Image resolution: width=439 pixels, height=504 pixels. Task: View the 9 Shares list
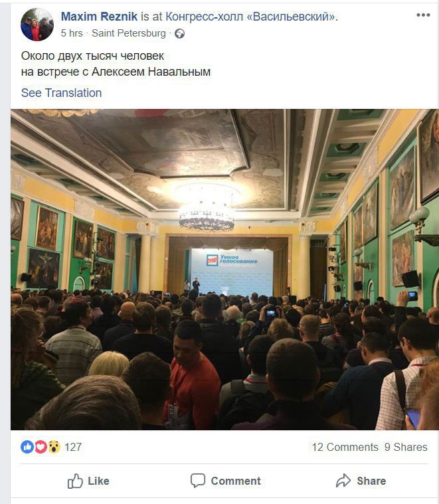pyautogui.click(x=406, y=447)
